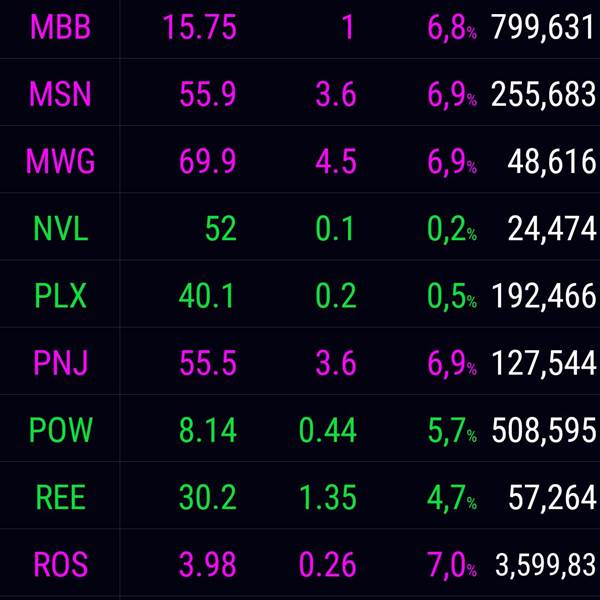Click PLX percent change 0,5%

(x=452, y=297)
